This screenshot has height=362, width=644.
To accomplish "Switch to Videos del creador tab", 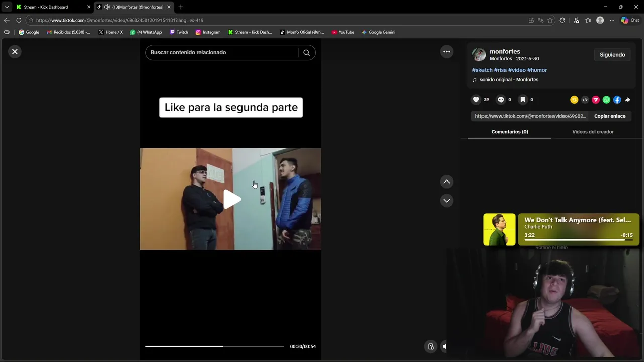I will tap(593, 132).
